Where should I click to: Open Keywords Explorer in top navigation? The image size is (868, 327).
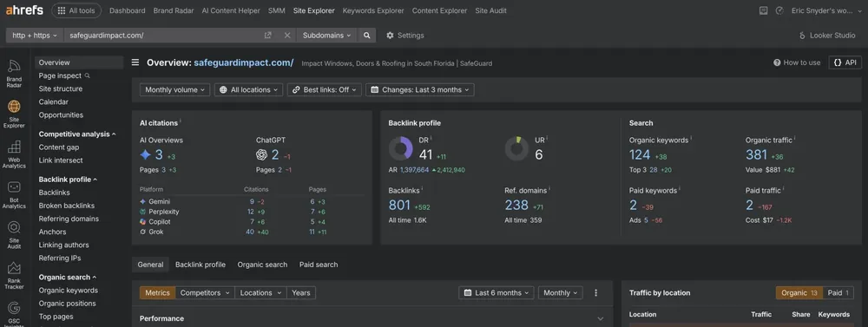[373, 10]
